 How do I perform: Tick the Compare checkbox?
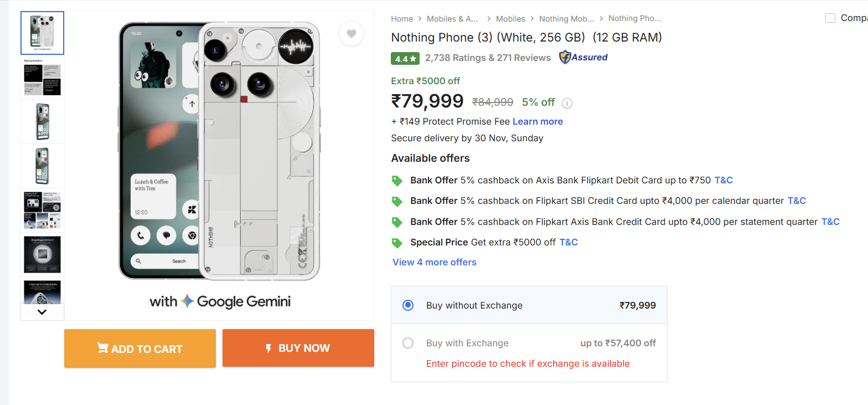click(830, 18)
